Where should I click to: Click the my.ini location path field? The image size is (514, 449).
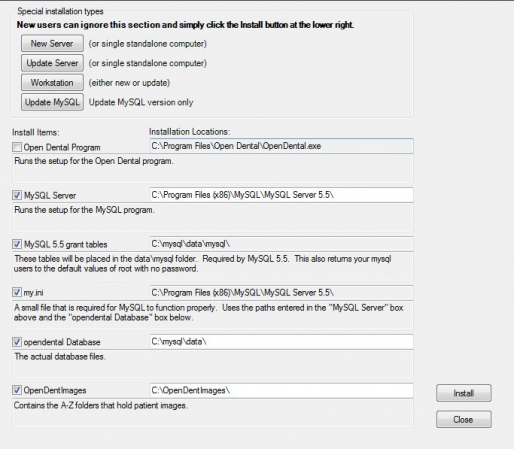pos(281,293)
